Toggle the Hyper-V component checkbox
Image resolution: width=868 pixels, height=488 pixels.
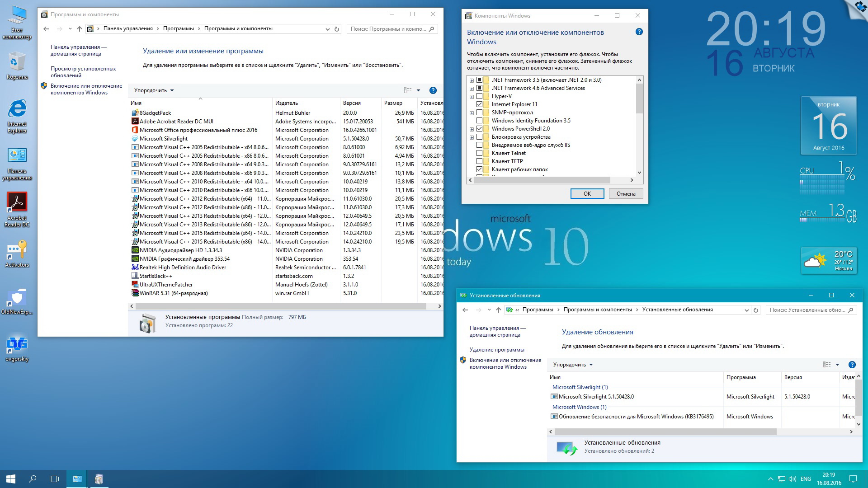tap(480, 96)
